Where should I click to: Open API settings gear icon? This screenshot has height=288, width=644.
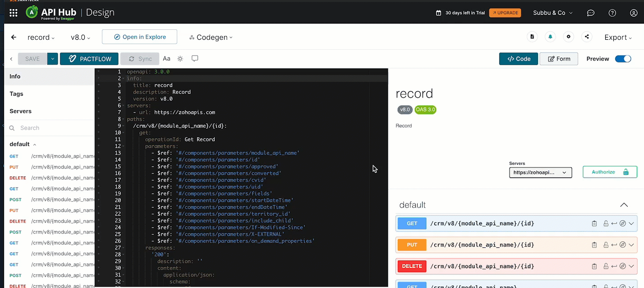pyautogui.click(x=568, y=37)
